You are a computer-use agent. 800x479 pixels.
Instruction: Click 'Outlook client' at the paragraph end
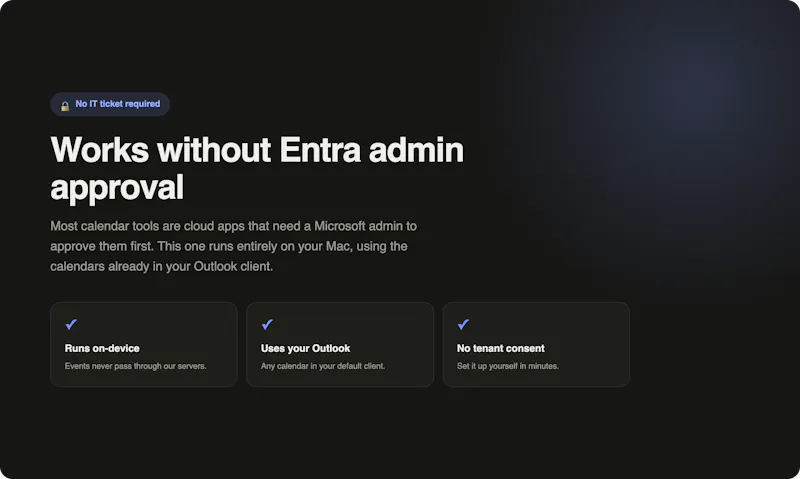tap(233, 266)
